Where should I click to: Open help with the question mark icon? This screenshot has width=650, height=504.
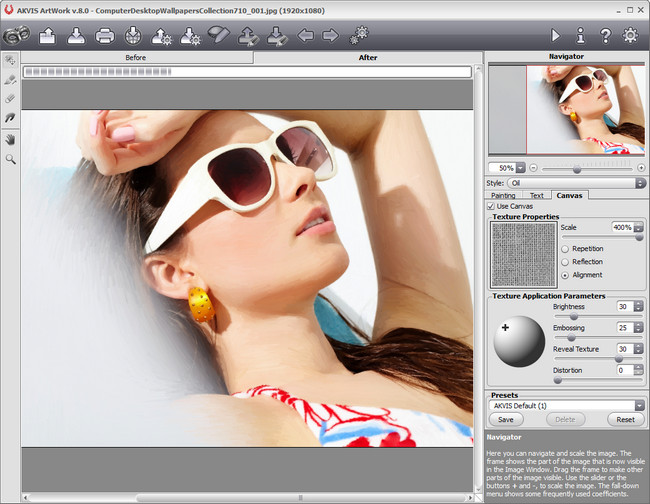pos(605,35)
